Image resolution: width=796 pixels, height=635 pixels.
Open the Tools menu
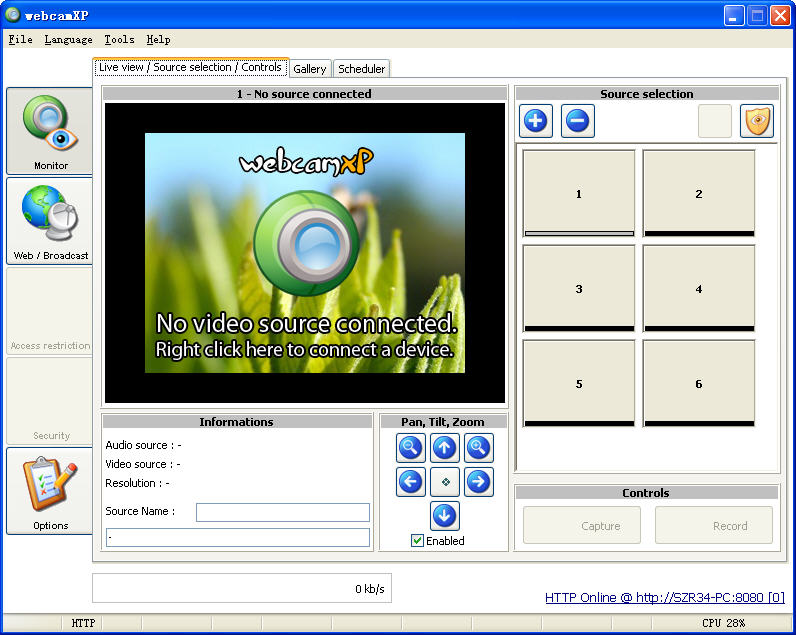pos(119,40)
